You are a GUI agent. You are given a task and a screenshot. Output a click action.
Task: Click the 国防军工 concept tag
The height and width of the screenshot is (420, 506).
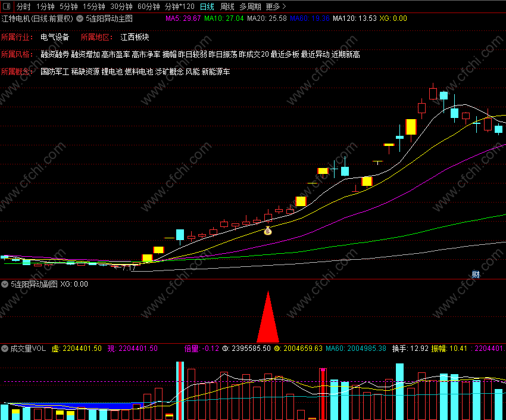pos(55,71)
